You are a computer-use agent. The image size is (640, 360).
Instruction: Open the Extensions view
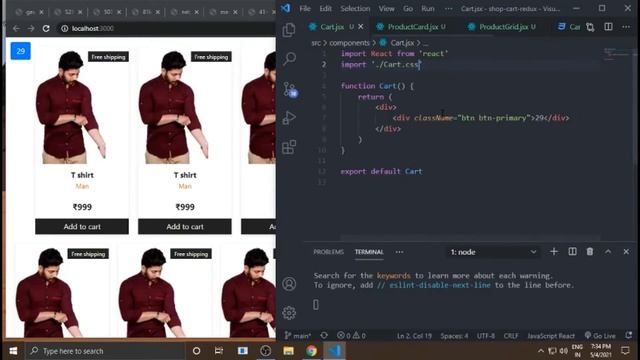pyautogui.click(x=289, y=147)
